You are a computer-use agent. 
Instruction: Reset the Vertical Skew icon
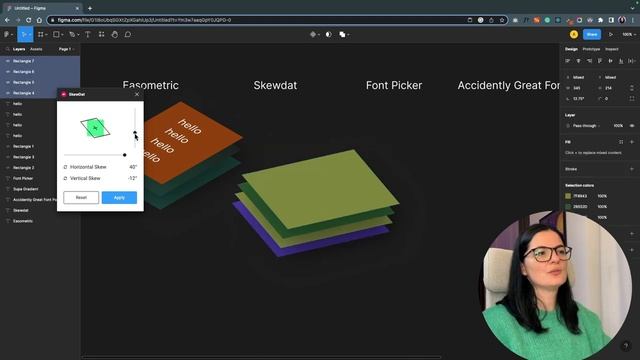pyautogui.click(x=65, y=178)
